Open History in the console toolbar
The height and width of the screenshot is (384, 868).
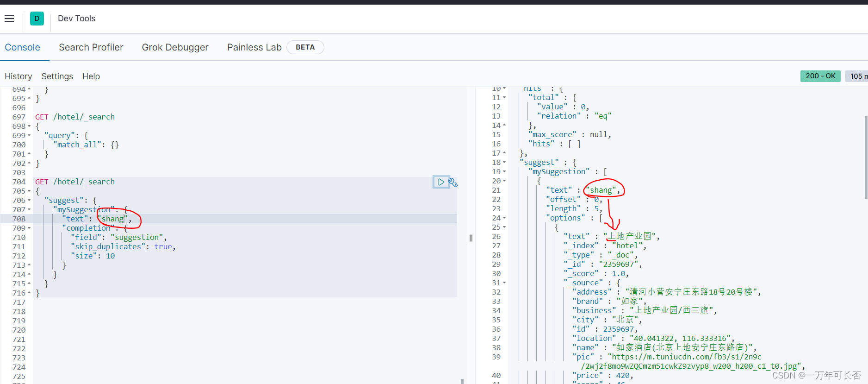pos(19,76)
